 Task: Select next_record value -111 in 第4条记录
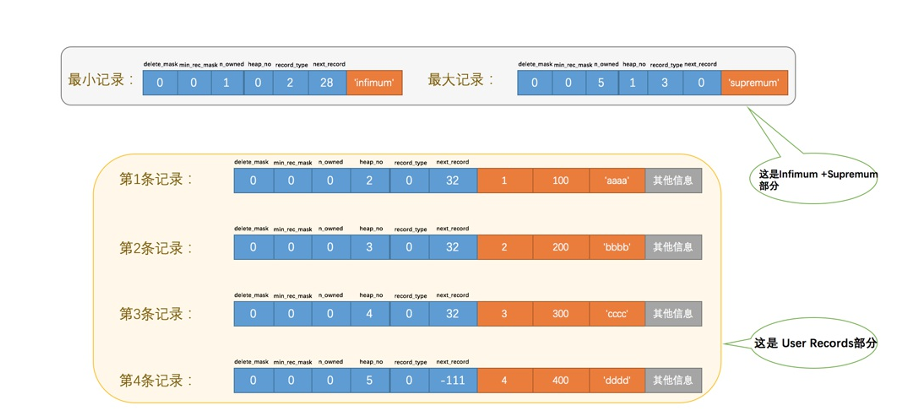point(453,381)
